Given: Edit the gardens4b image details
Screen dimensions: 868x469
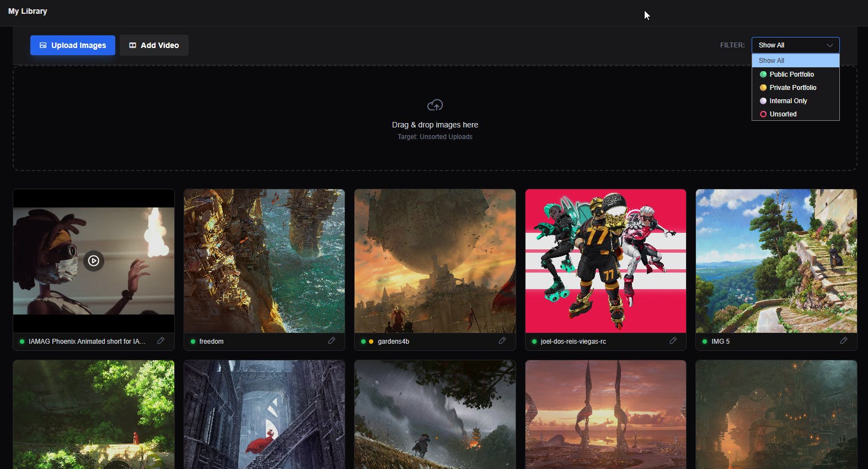Looking at the screenshot, I should 502,340.
